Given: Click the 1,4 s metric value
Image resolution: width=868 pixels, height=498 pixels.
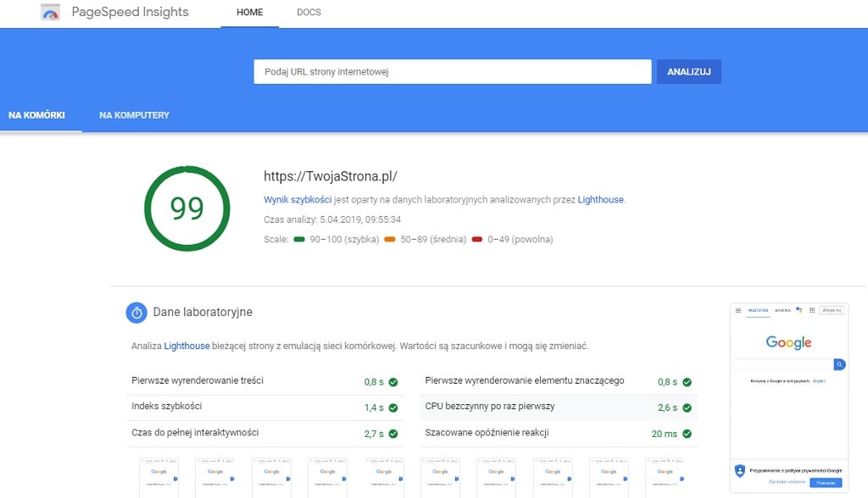Looking at the screenshot, I should 374,408.
